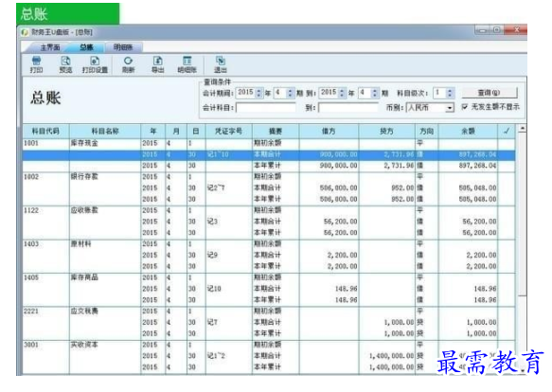Open 打印设置 (Print Setup) from the toolbar
The height and width of the screenshot is (392, 552).
pyautogui.click(x=95, y=64)
